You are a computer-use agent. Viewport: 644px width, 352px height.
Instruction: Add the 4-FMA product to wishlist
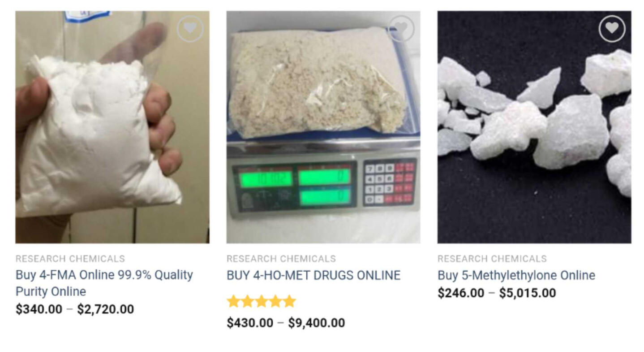[x=190, y=29]
